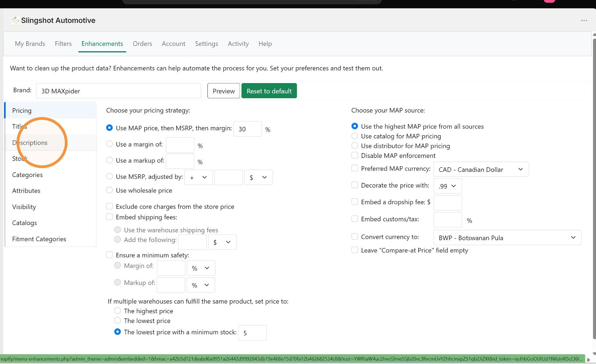Open Visibility section in sidebar
Viewport: 596px width, 364px height.
(x=51, y=207)
